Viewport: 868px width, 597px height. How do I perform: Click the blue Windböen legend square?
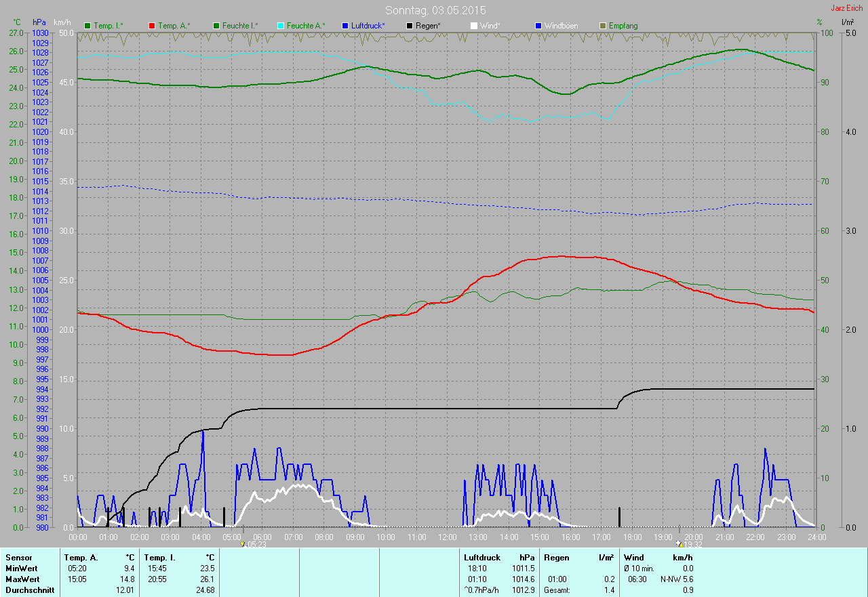(x=538, y=26)
